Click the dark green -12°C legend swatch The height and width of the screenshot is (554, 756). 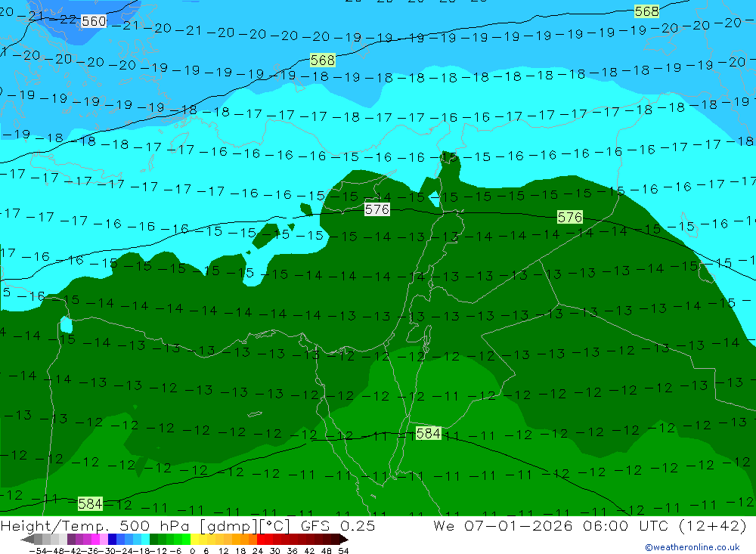pyautogui.click(x=153, y=540)
